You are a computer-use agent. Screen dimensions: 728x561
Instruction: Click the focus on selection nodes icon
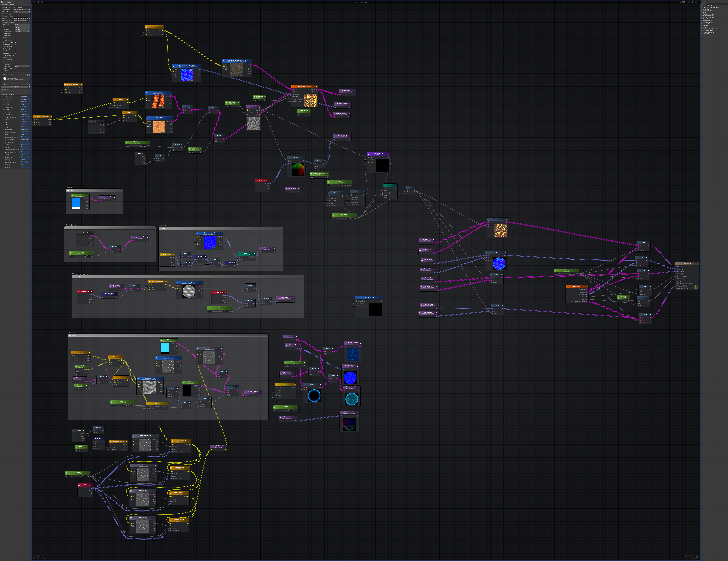689,2
